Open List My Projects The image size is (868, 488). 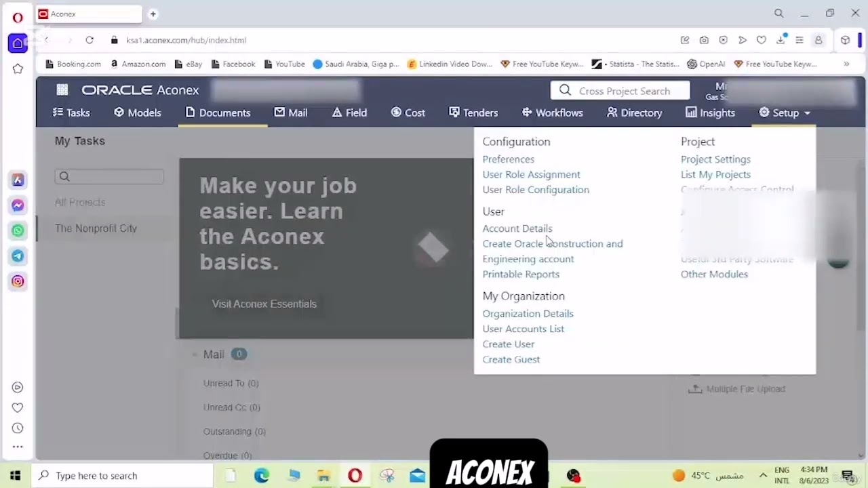pos(715,174)
